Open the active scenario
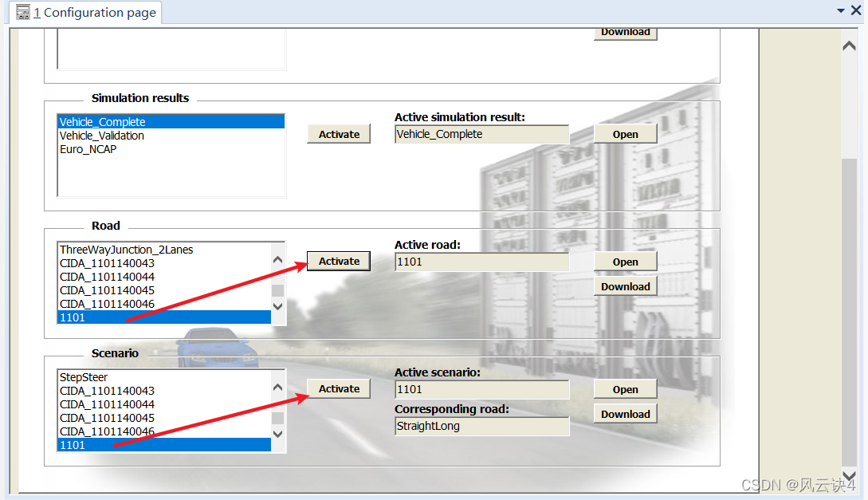Screen dimensions: 868x500 tap(625, 389)
